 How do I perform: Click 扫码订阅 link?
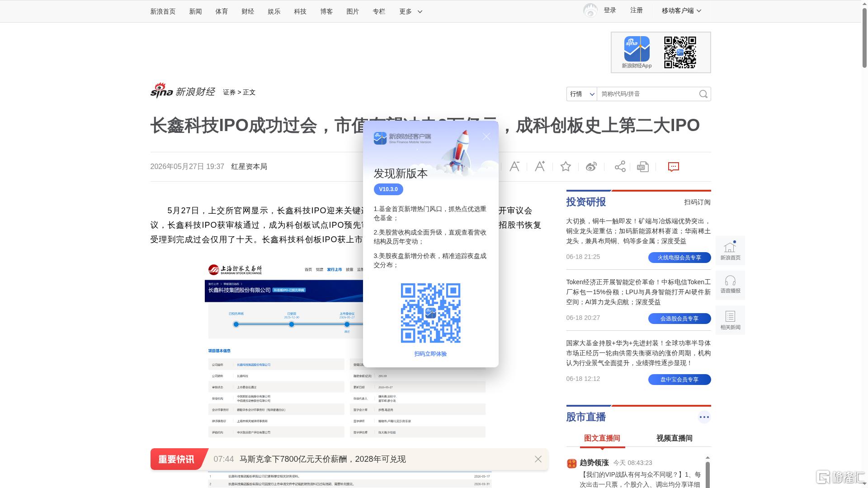[x=697, y=202]
